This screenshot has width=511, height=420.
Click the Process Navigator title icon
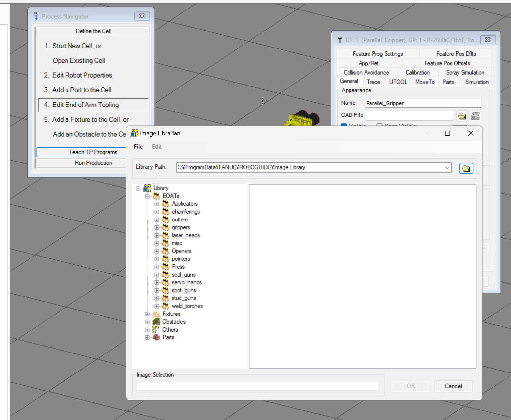click(x=36, y=16)
